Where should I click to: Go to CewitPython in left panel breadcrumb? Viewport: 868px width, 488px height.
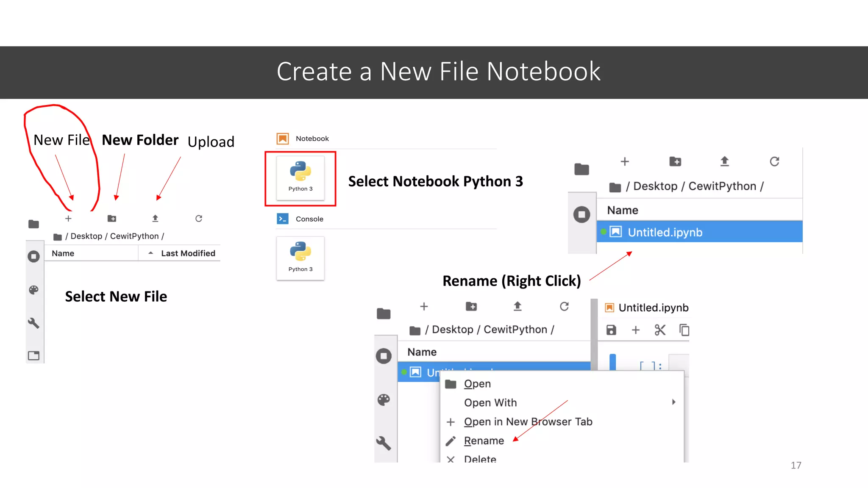tap(134, 236)
